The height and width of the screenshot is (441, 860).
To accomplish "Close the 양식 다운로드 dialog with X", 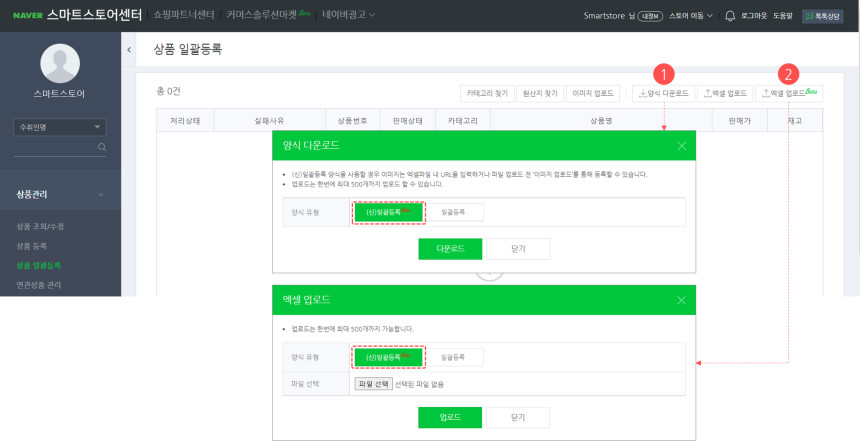I will (x=682, y=145).
